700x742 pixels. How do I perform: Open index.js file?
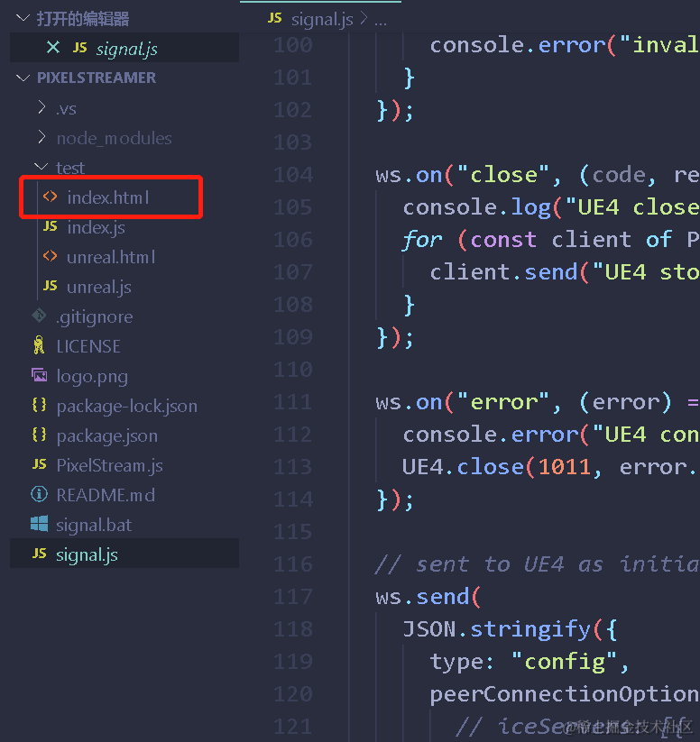pyautogui.click(x=97, y=227)
